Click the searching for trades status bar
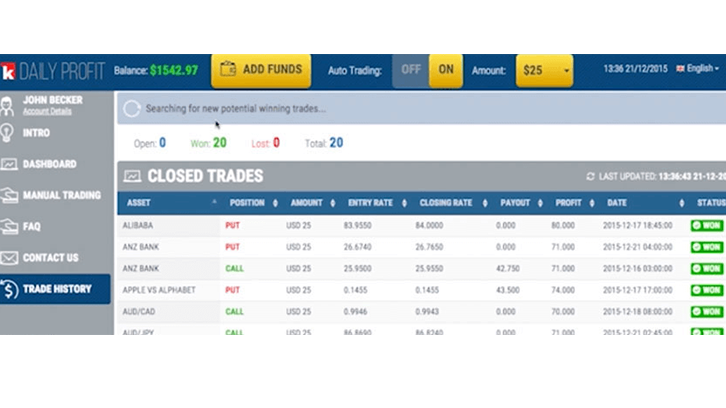 pos(421,108)
